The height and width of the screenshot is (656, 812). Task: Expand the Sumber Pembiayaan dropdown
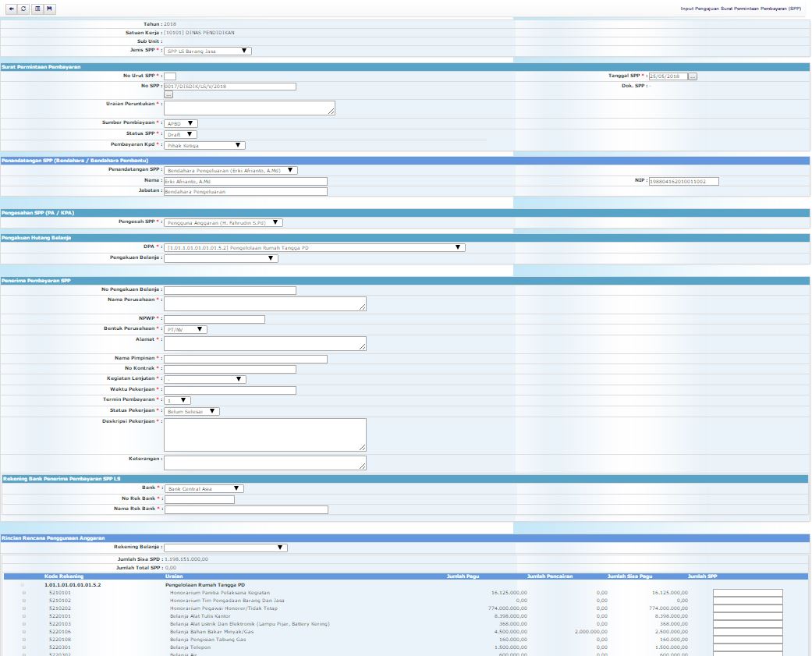181,123
